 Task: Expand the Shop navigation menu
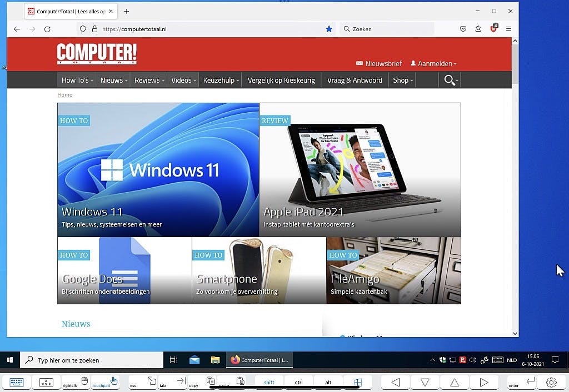pos(402,80)
